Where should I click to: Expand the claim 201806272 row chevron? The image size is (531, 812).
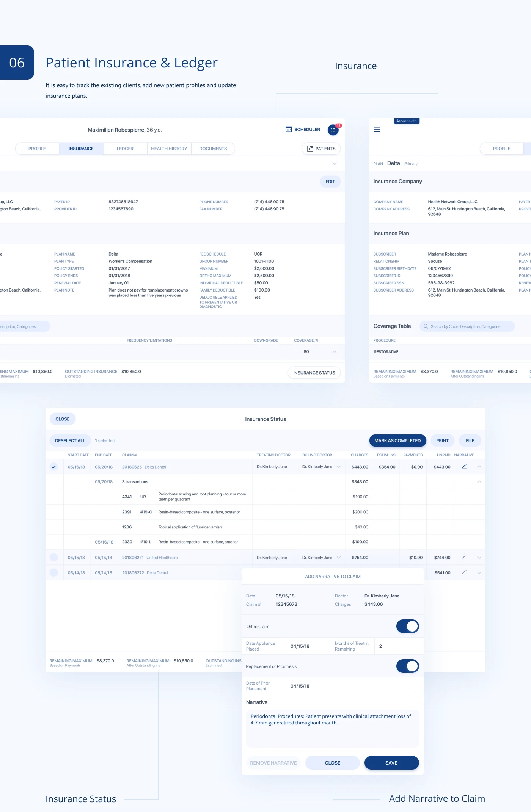point(479,573)
